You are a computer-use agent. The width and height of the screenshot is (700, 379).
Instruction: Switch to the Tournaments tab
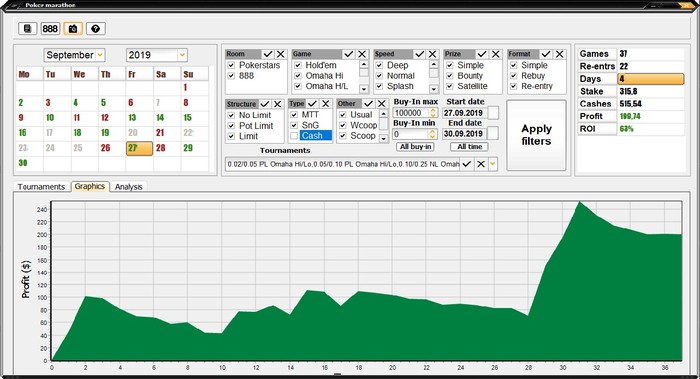click(x=42, y=187)
